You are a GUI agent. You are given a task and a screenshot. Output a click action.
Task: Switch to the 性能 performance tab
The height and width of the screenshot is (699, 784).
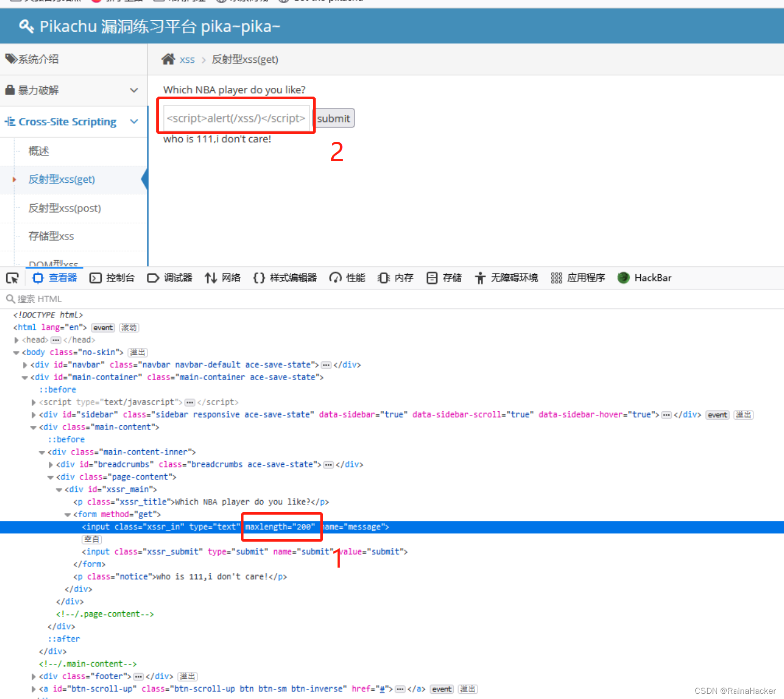tap(347, 278)
